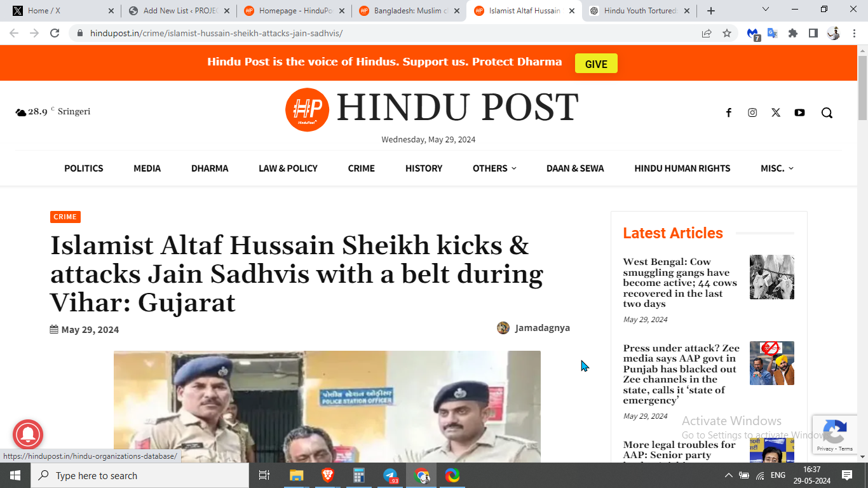Visit Hindu Post's Facebook page icon
Screen dimensions: 868x488
[x=729, y=112]
